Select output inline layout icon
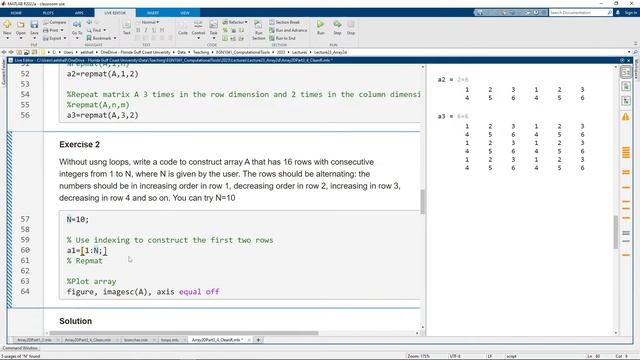640x360 pixels. pyautogui.click(x=626, y=87)
